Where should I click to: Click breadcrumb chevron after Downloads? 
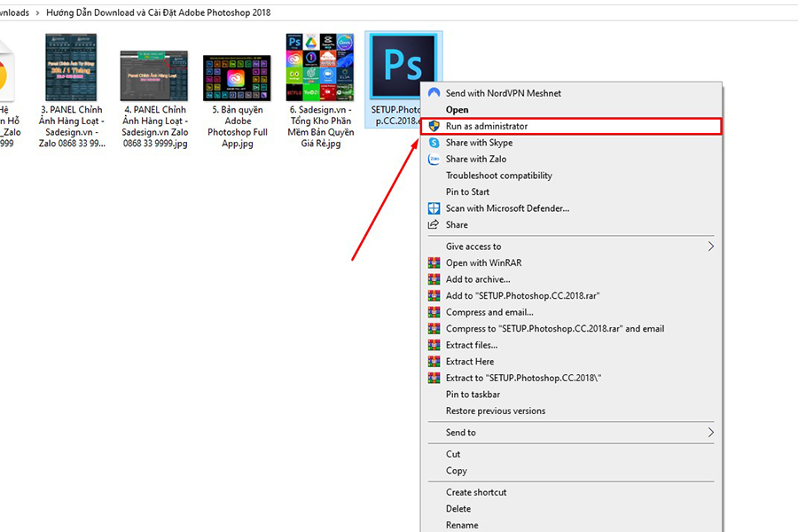[x=37, y=12]
